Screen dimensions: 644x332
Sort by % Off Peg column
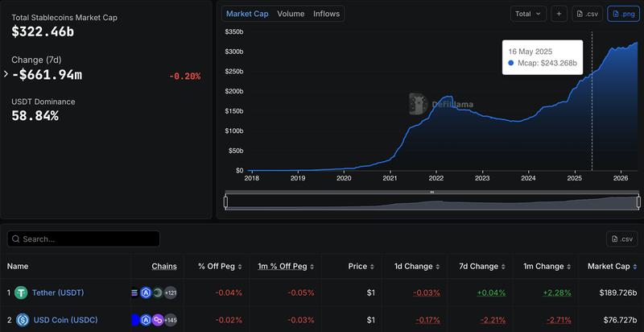220,266
